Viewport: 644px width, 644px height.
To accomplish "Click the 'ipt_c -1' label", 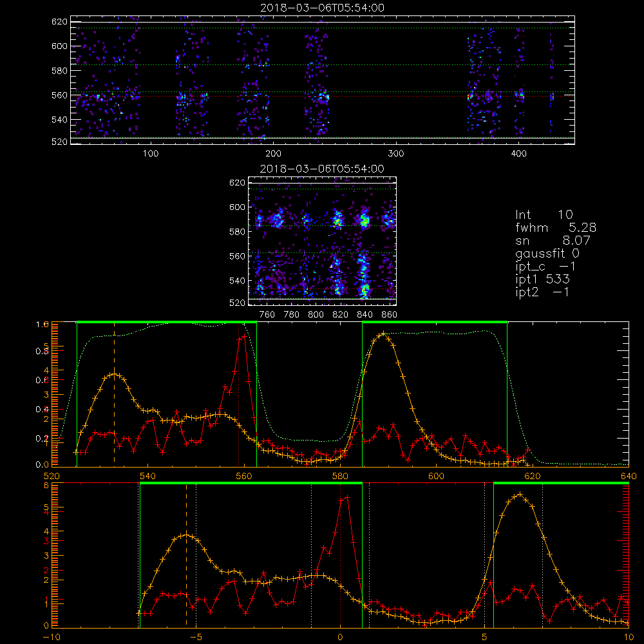I will (x=545, y=267).
